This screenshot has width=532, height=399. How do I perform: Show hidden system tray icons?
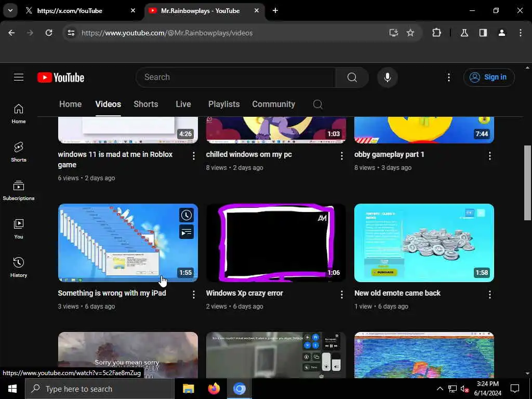click(x=440, y=389)
